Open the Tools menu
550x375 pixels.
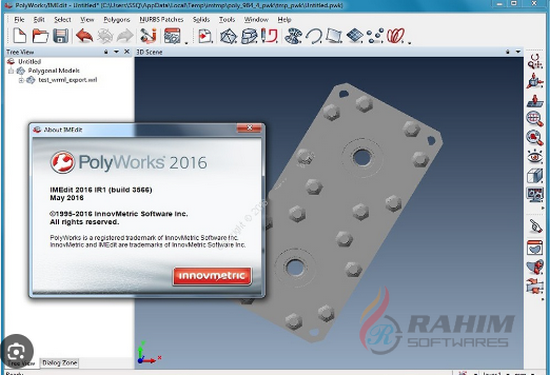(227, 20)
